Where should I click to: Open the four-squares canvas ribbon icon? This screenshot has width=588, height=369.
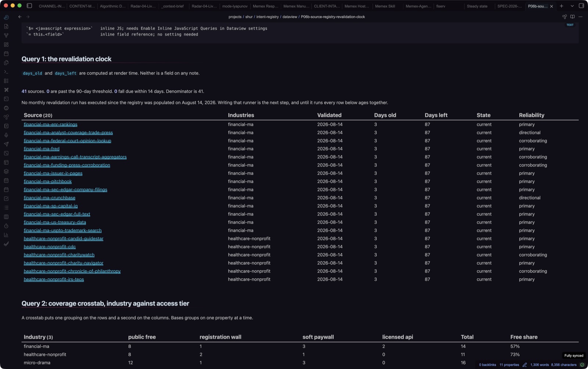pyautogui.click(x=6, y=44)
